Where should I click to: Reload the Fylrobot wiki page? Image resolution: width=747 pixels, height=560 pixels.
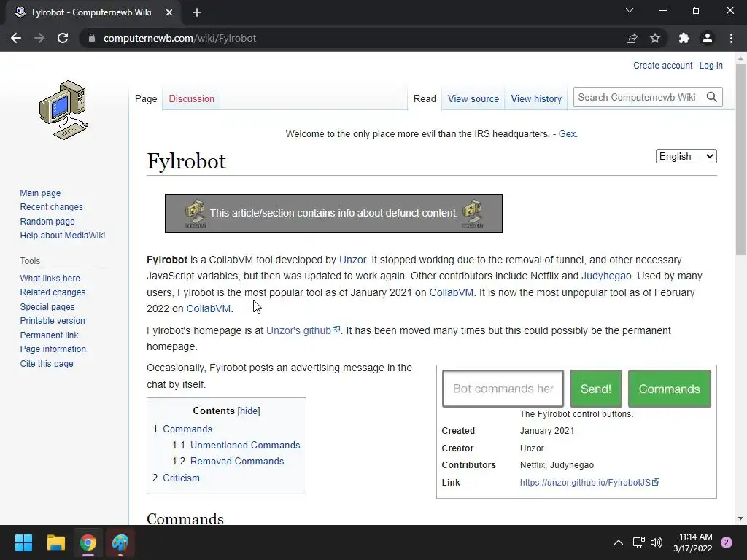63,38
